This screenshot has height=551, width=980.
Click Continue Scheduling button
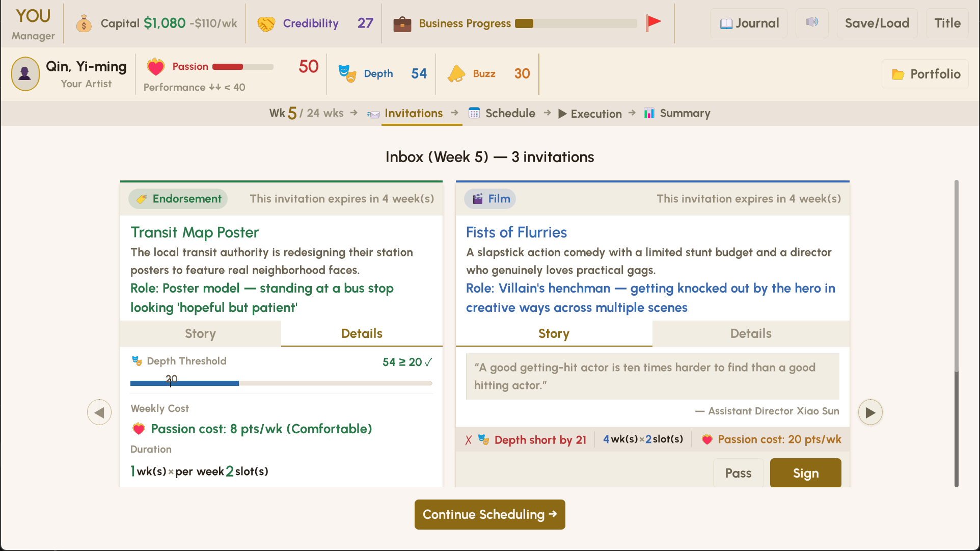click(x=489, y=514)
